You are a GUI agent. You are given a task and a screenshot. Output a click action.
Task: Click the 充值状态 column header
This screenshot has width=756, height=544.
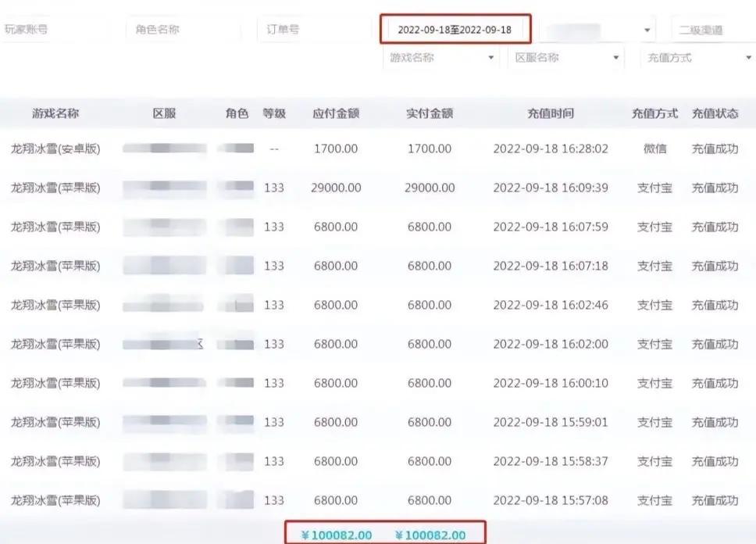point(715,113)
